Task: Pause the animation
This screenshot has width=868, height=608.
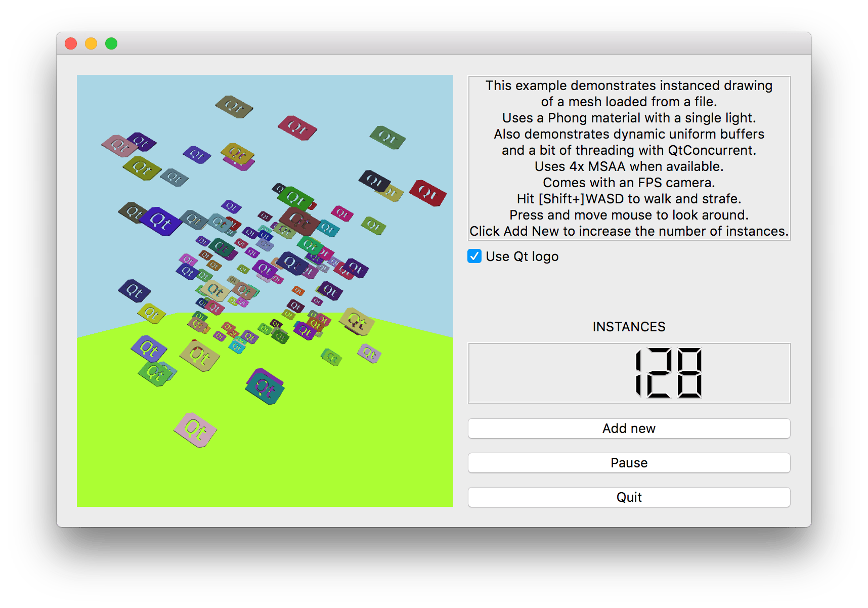Action: click(x=629, y=463)
